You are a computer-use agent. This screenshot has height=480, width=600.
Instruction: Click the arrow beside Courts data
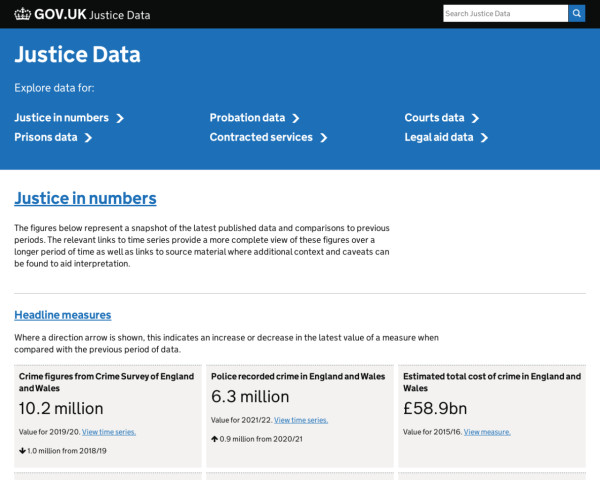(x=476, y=118)
